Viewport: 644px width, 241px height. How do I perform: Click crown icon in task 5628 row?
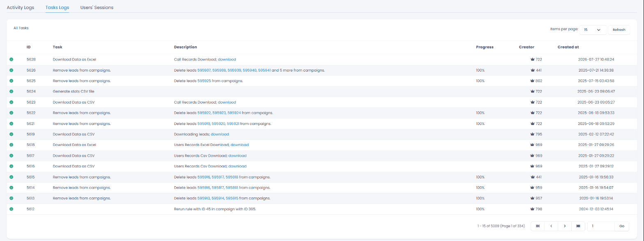point(533,60)
